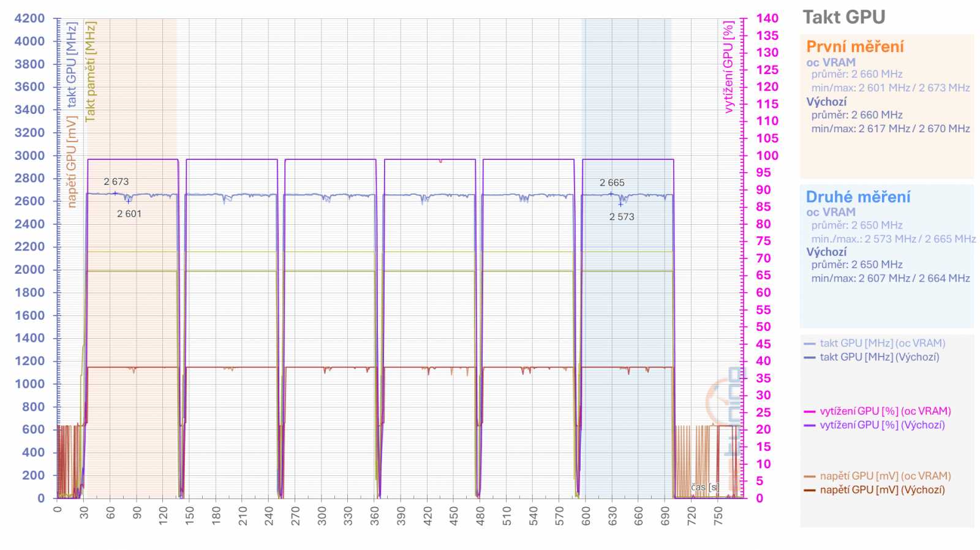Click "oc VRAM" label under První měření
The width and height of the screenshot is (980, 550).
point(831,62)
